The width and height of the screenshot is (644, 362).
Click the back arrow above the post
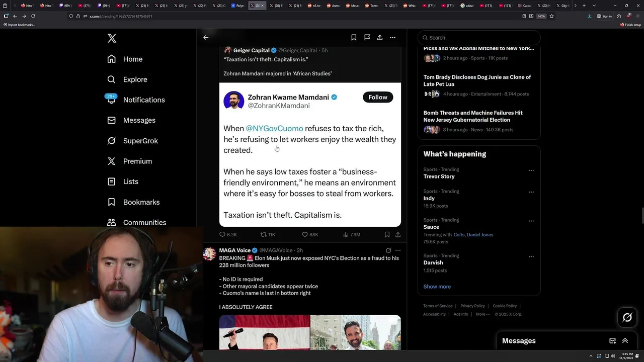pos(206,37)
